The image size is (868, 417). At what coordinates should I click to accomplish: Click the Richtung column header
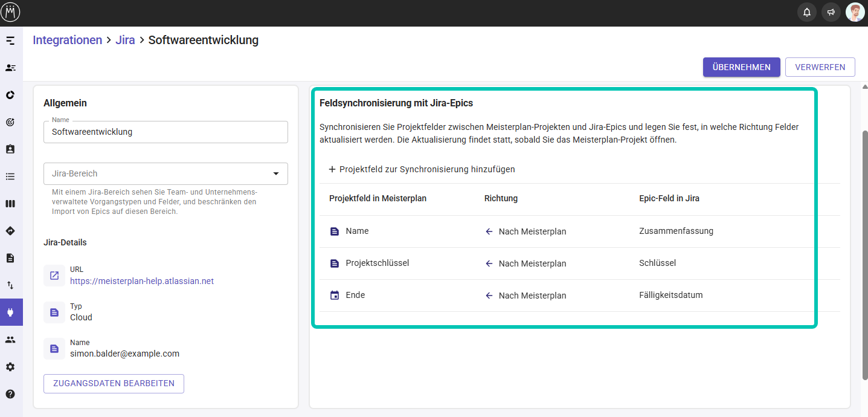pos(501,198)
